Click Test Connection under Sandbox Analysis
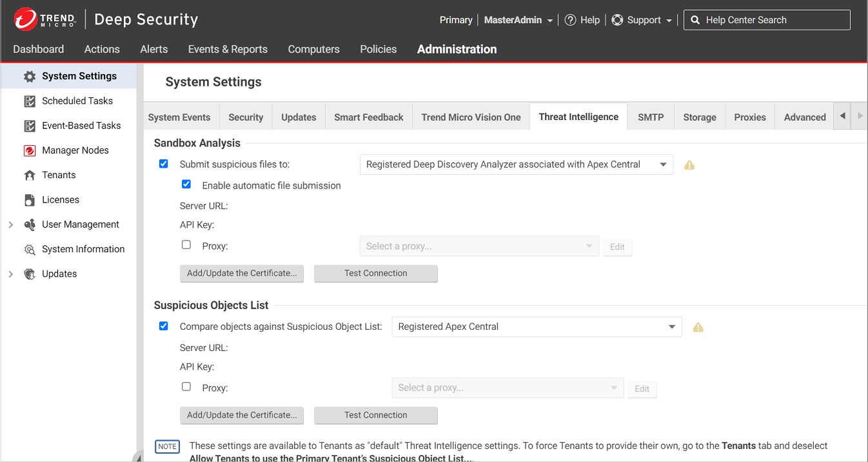Screen dimensions: 868x462 click(375, 274)
